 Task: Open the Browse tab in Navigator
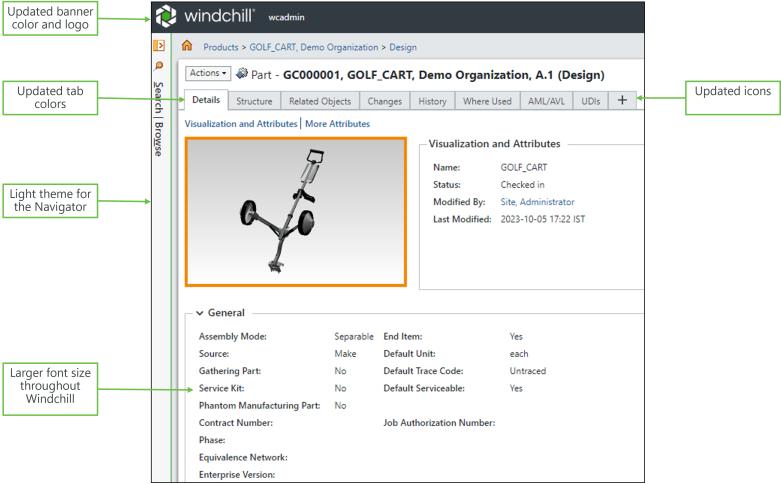158,139
